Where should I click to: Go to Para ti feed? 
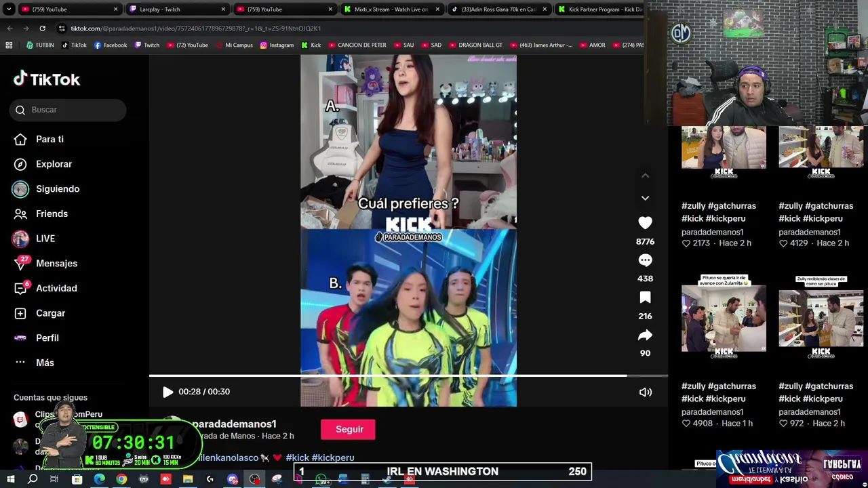point(39,139)
